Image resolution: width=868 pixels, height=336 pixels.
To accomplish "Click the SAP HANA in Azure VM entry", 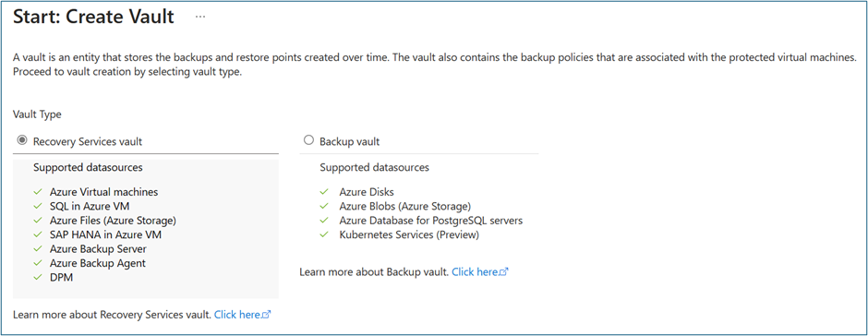I will 106,234.
